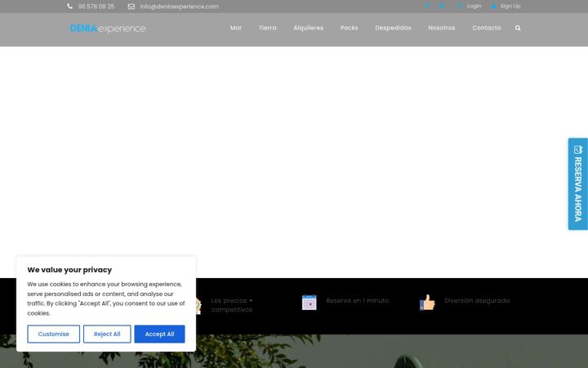This screenshot has width=588, height=368.
Task: Open the Nosotros menu
Action: 442,28
